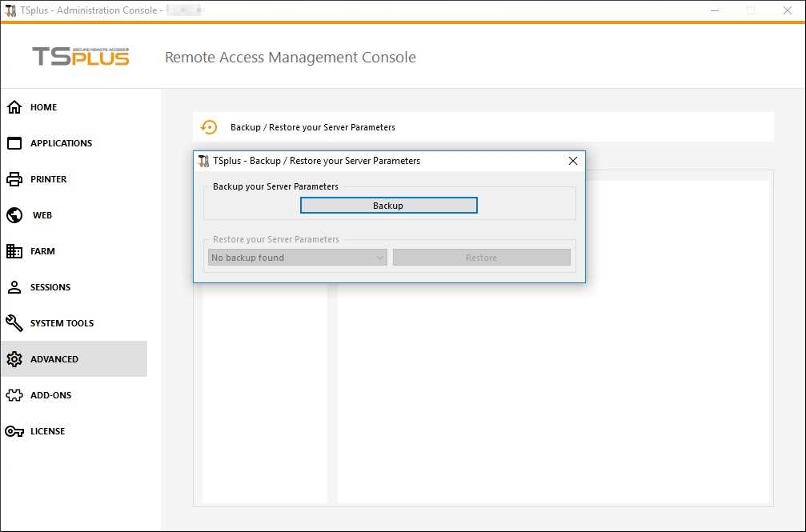Click the Advanced gear icon
806x532 pixels.
coord(14,358)
